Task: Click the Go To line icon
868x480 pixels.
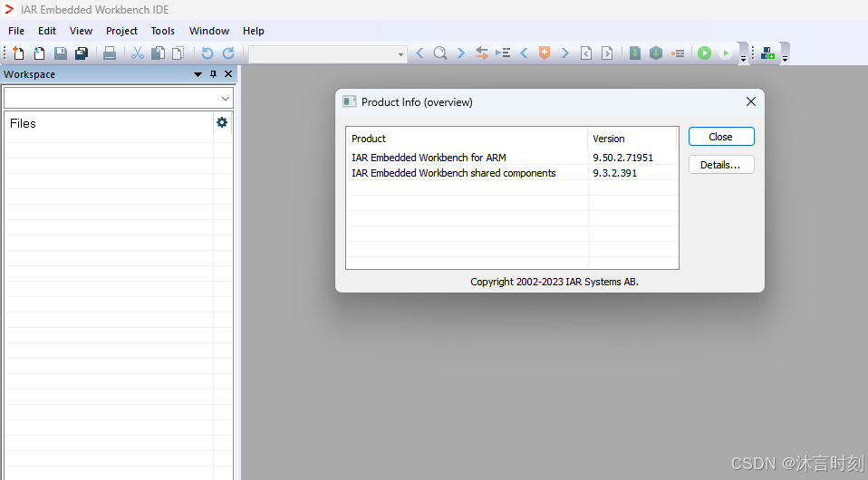Action: [503, 53]
